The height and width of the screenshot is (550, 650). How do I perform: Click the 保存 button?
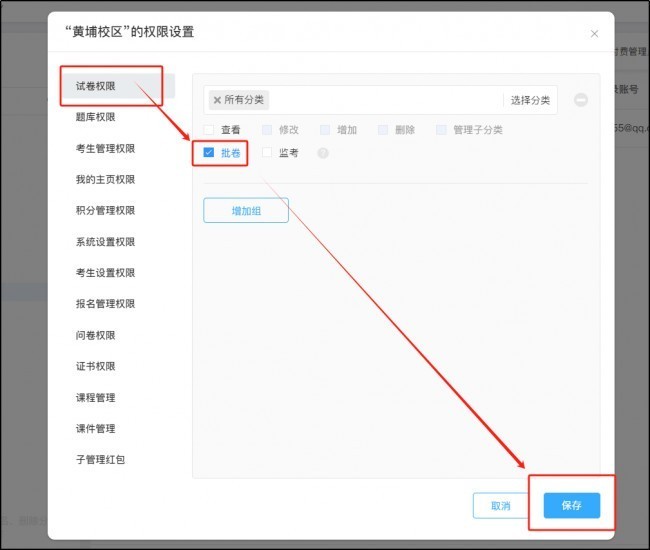(x=572, y=505)
